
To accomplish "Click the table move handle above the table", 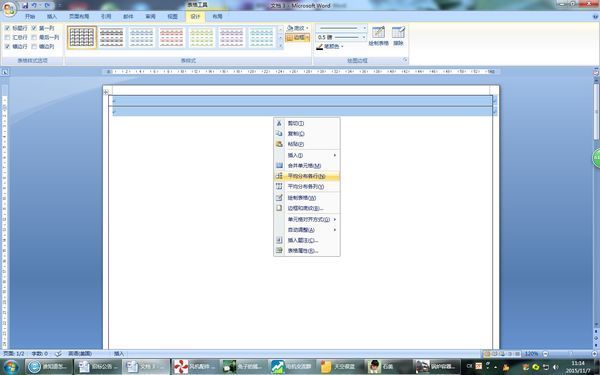I will (106, 92).
